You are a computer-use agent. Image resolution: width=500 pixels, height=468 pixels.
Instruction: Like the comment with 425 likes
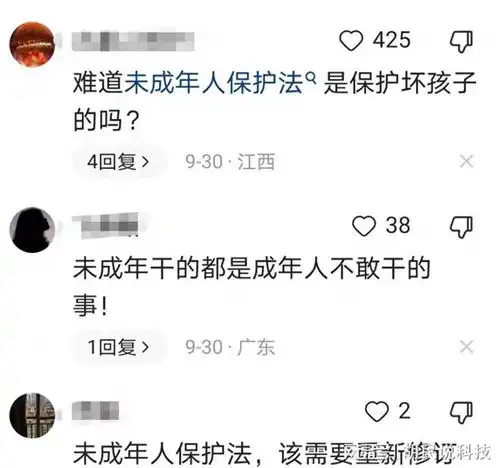351,40
